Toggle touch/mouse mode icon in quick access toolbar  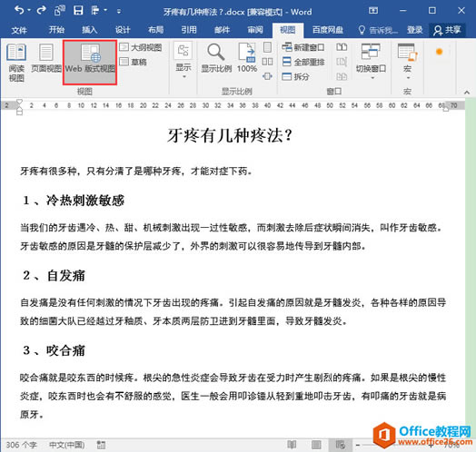(95, 11)
